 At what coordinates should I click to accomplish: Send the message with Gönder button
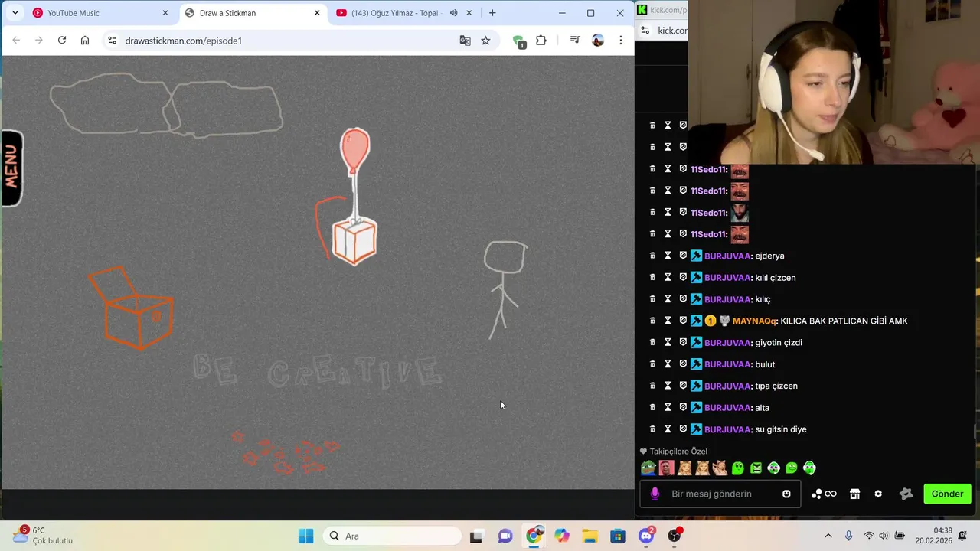[947, 494]
